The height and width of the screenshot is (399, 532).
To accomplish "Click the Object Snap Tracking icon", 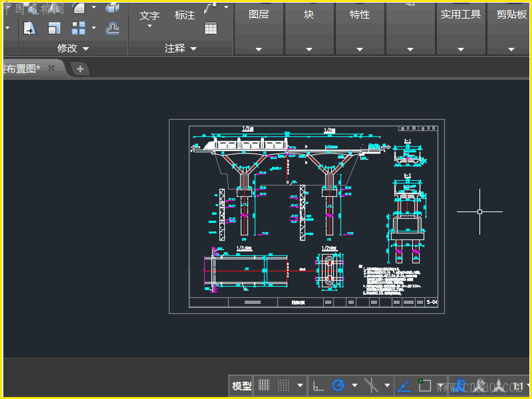I will pos(404,385).
